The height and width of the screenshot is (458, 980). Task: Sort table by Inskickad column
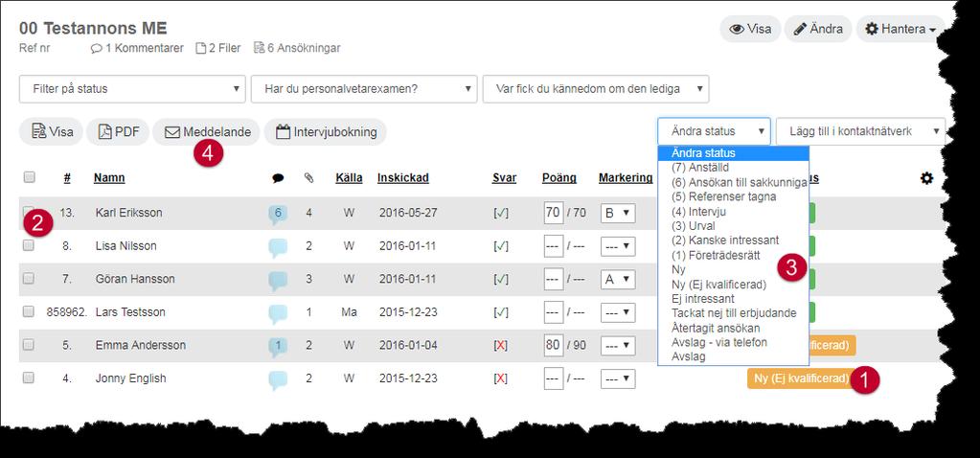403,178
